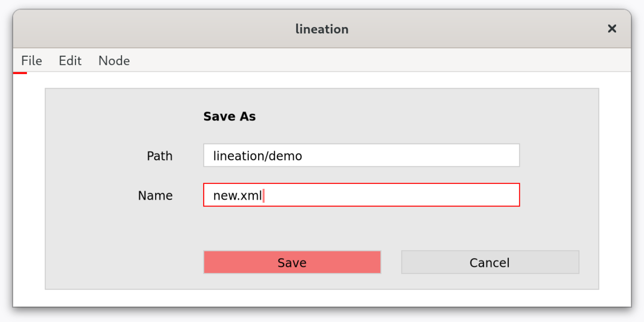The width and height of the screenshot is (644, 322).
Task: Click the 'lineation/demo' path text
Action: tap(258, 156)
